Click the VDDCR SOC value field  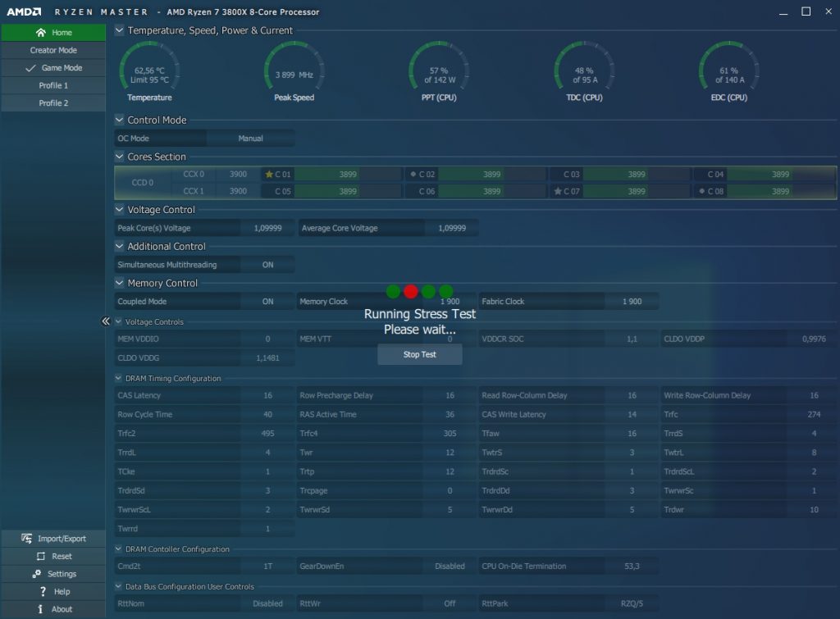point(632,339)
